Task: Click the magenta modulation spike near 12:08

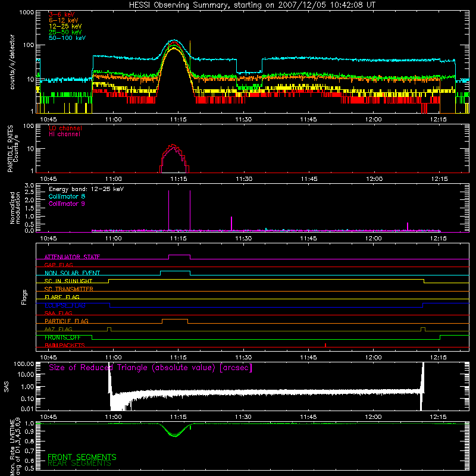Action: coord(408,227)
